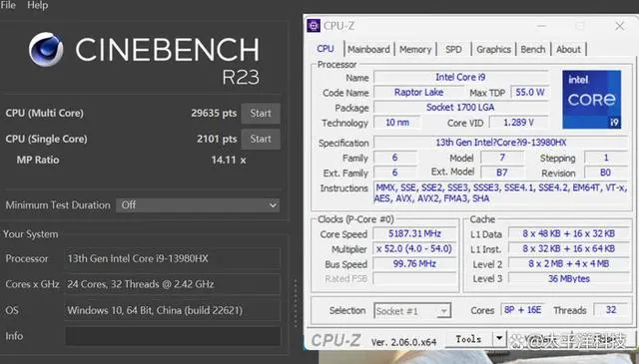Click the empty Info input field
Image resolution: width=639 pixels, height=364 pixels.
coord(172,336)
